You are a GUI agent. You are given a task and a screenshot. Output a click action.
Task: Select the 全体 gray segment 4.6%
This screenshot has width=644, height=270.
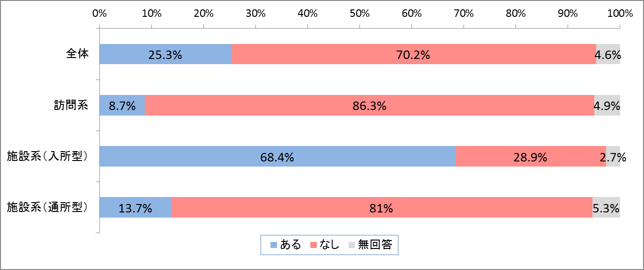tap(608, 54)
